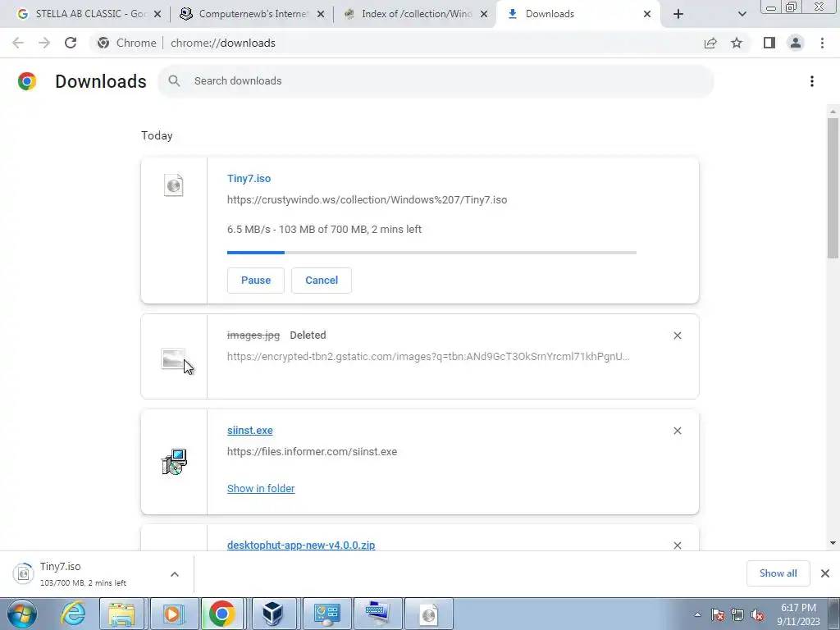Close the Index of /collection tab
Viewport: 840px width, 630px height.
tap(484, 14)
